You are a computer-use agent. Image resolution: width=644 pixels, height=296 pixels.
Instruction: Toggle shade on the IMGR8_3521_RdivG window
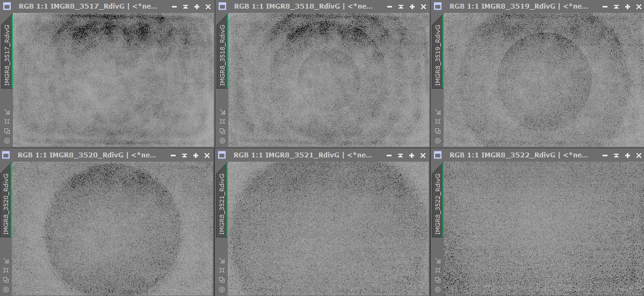(401, 155)
